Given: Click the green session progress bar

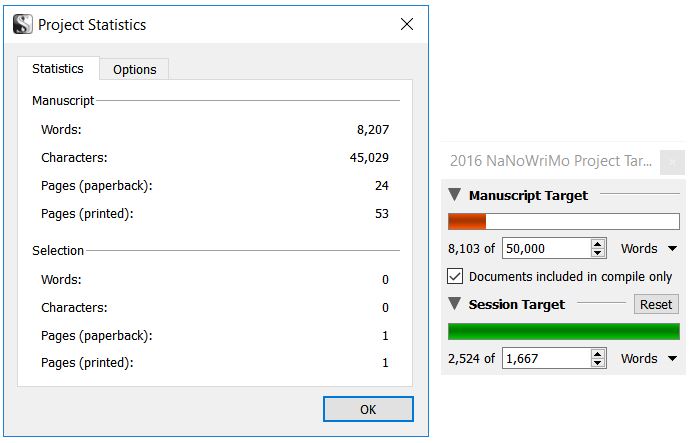Looking at the screenshot, I should click(x=564, y=332).
